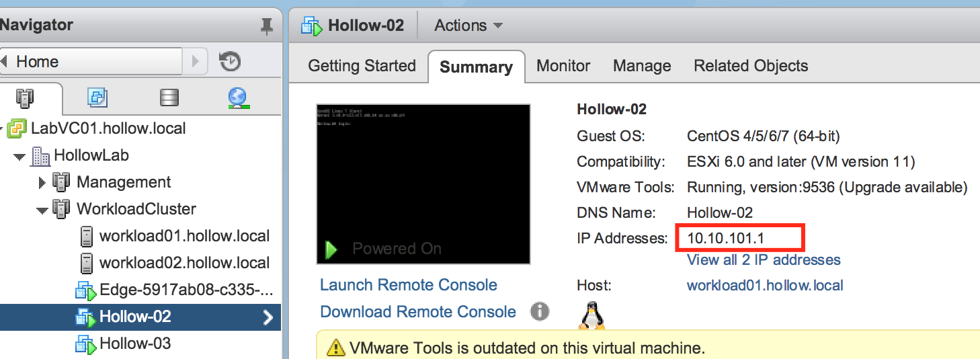Switch to the Monitor tab
The height and width of the screenshot is (359, 980).
[x=563, y=66]
